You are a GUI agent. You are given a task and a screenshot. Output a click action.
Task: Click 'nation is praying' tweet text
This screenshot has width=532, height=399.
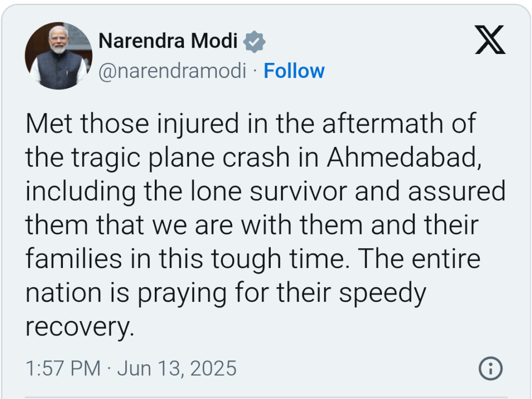coord(126,293)
